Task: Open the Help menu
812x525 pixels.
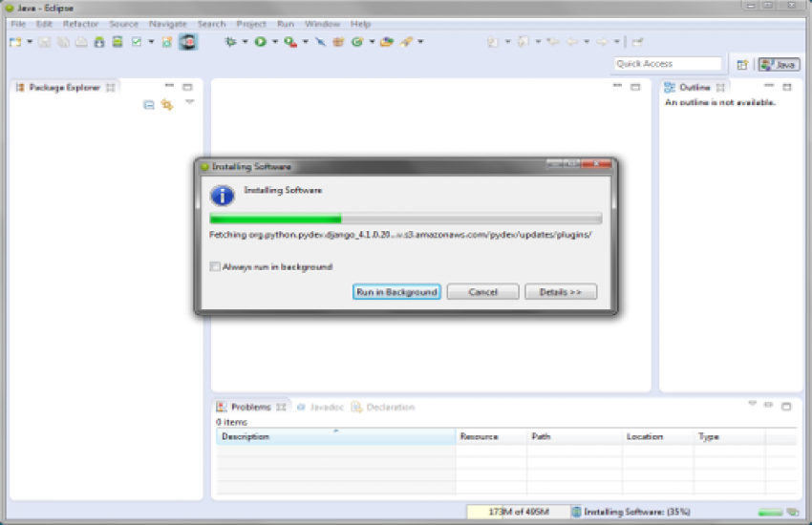Action: click(x=360, y=24)
